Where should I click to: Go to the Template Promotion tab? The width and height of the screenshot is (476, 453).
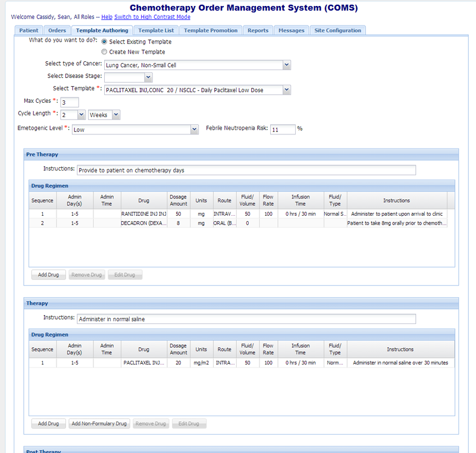[211, 30]
